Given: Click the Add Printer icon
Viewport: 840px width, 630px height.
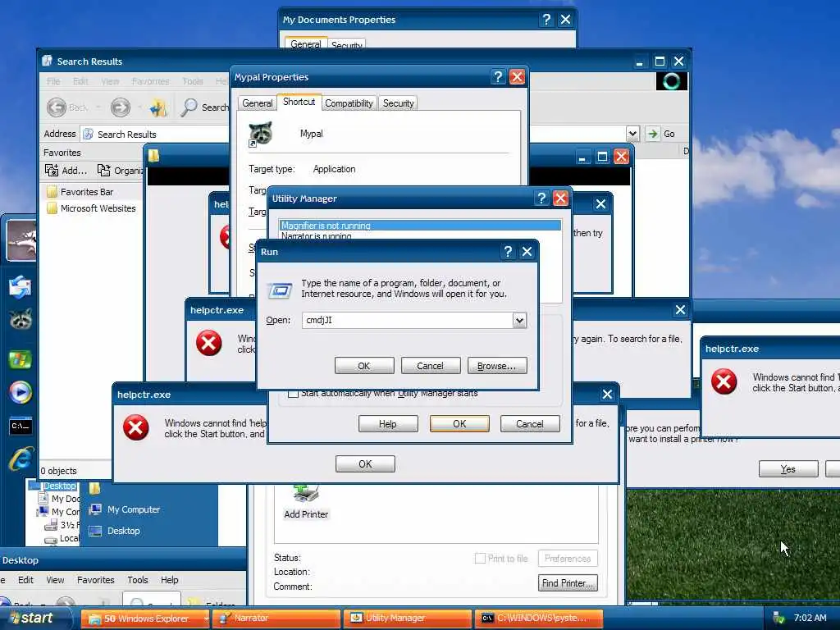Looking at the screenshot, I should click(305, 493).
